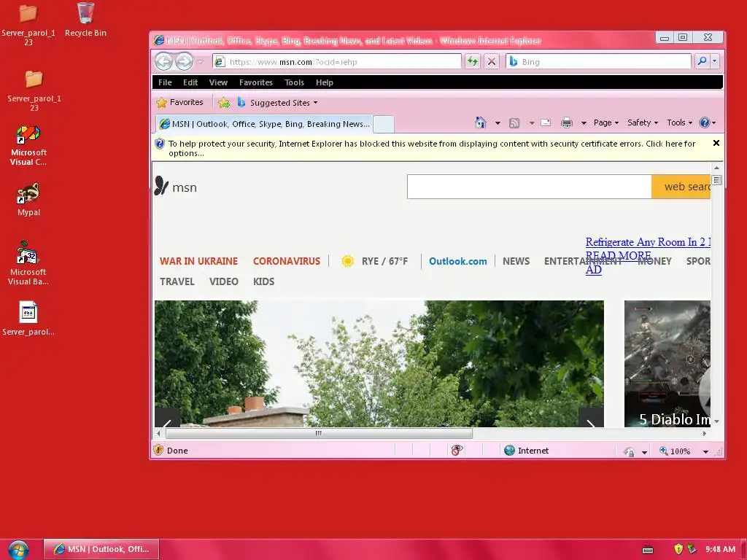747x560 pixels.
Task: Click the Bing search box in toolbar
Action: click(598, 62)
